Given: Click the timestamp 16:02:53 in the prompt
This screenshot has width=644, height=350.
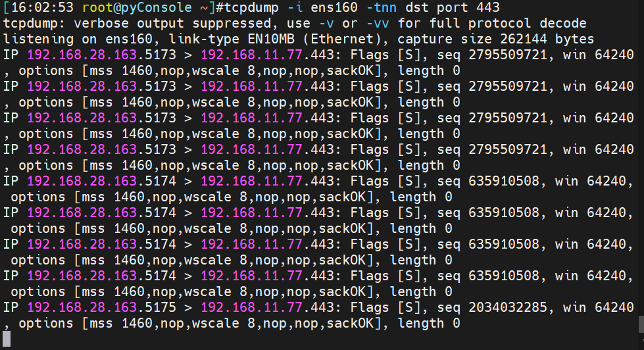Looking at the screenshot, I should click(x=38, y=8).
